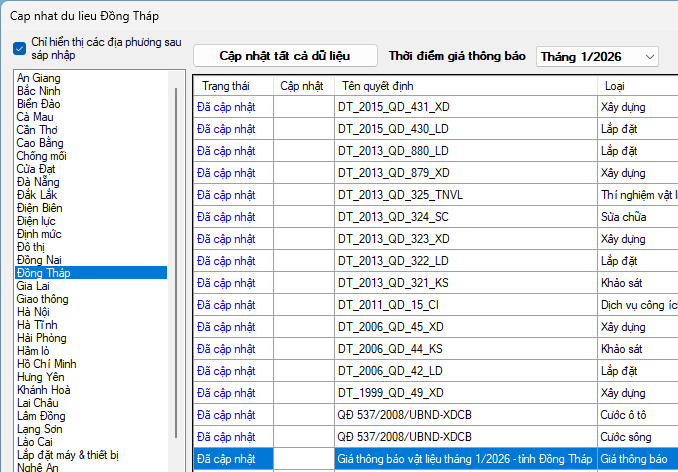Screen dimensions: 678x472
Task: Select 'Cần Thơ' in the province list
Action: pos(37,130)
